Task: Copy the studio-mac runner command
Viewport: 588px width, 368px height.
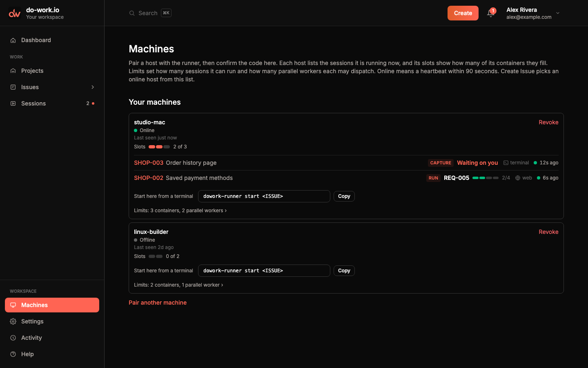Action: [344, 196]
